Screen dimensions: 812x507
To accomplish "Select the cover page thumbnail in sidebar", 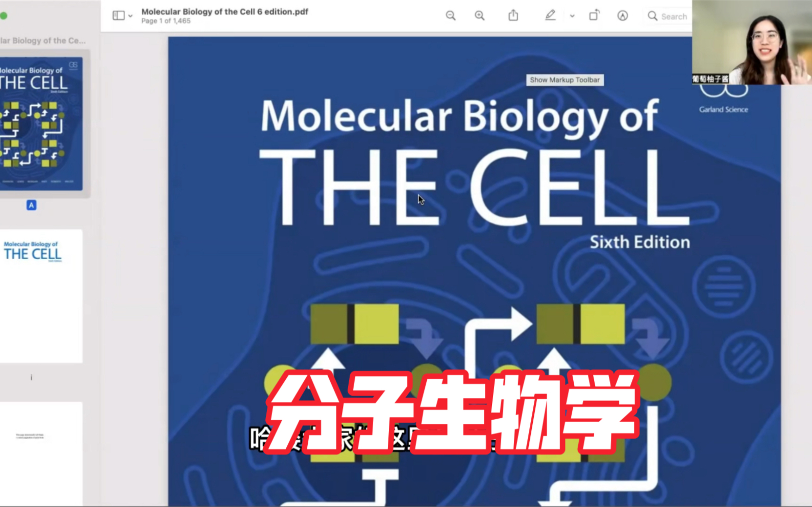I will [x=41, y=123].
